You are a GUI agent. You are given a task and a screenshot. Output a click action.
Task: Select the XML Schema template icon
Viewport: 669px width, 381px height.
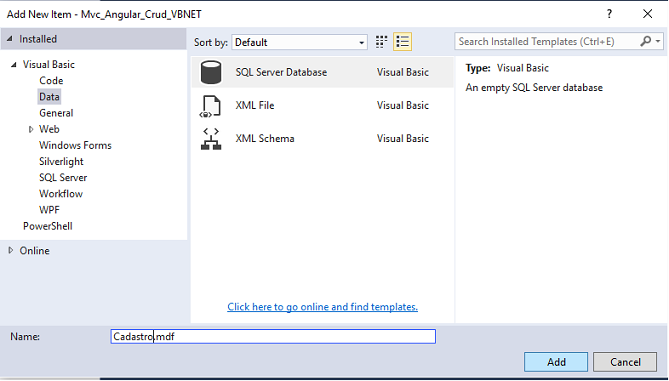[211, 139]
